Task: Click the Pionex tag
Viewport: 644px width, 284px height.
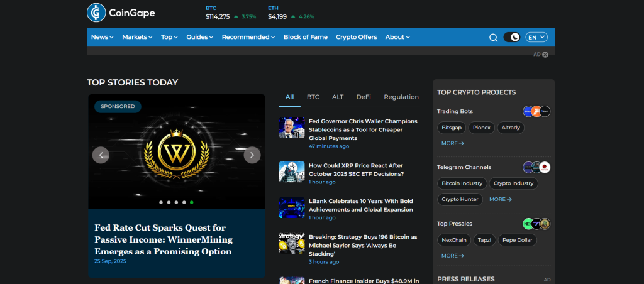Action: click(481, 128)
